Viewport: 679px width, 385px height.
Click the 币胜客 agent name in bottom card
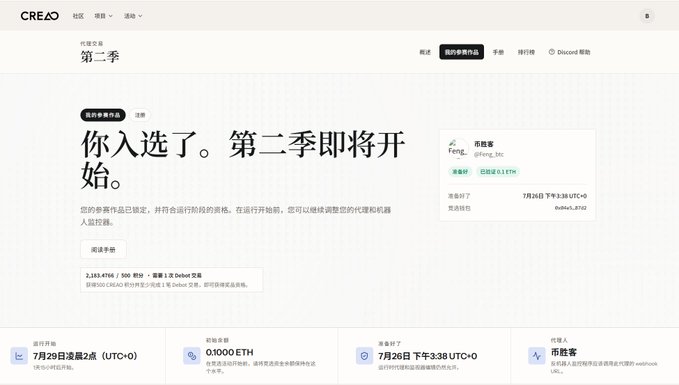563,352
